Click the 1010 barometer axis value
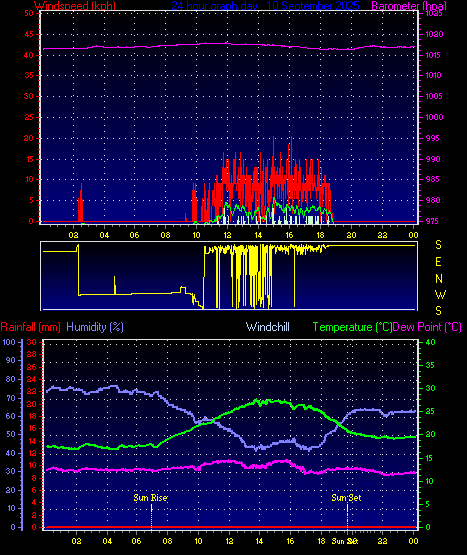This screenshot has height=555, width=467. click(x=434, y=75)
